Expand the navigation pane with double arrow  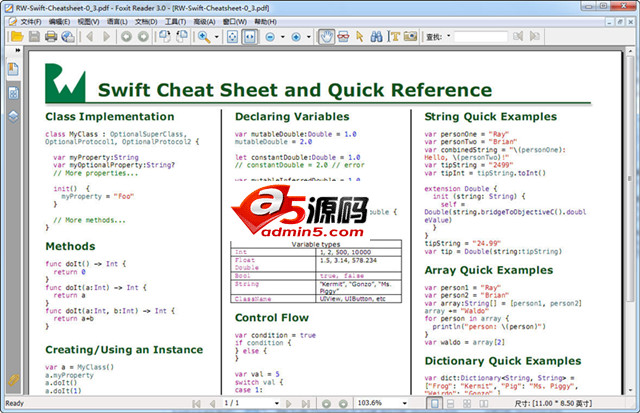pos(18,50)
